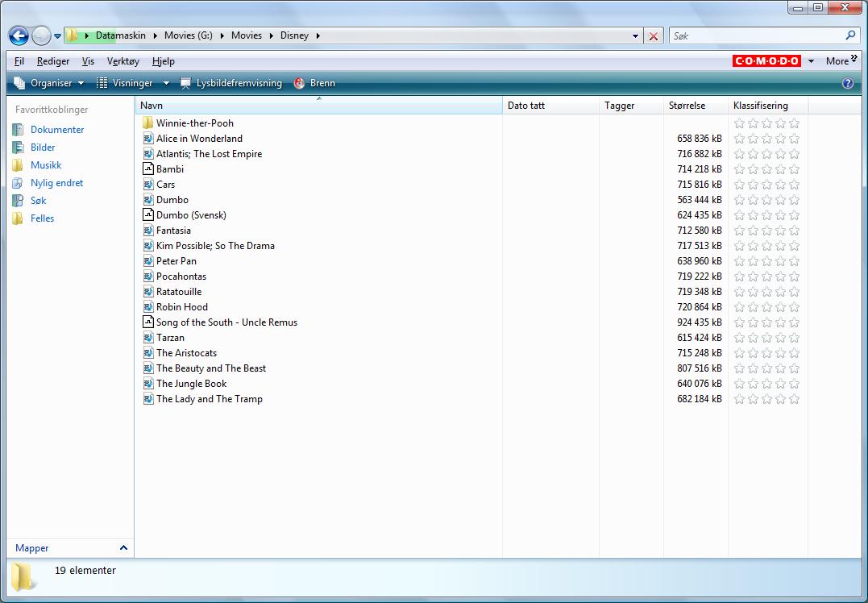
Task: Click the Musikk folder icon in favorites
Action: tap(18, 165)
